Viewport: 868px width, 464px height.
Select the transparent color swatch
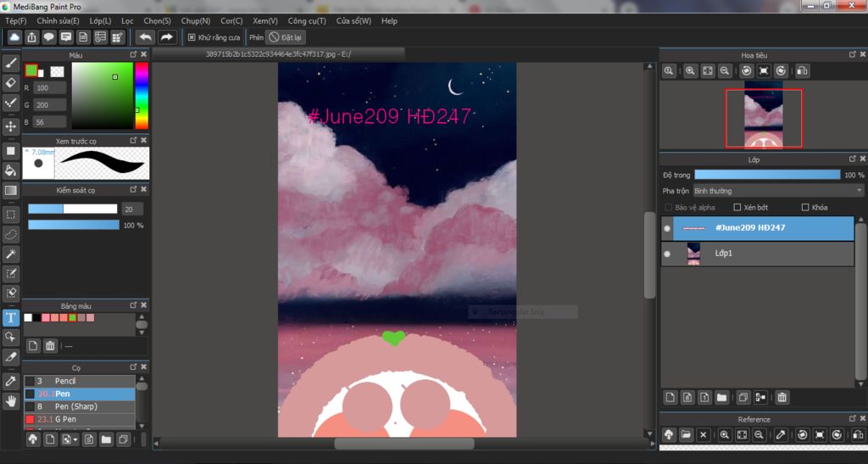point(57,71)
